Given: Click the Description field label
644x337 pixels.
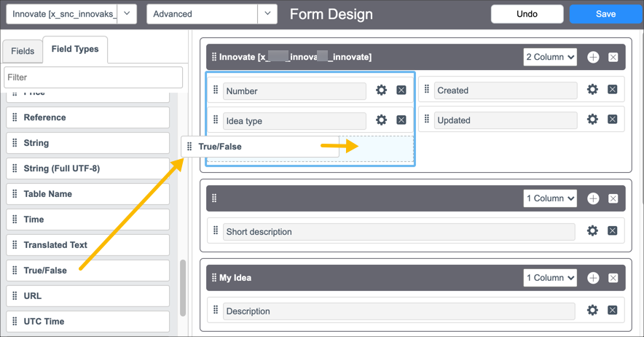Looking at the screenshot, I should pyautogui.click(x=398, y=311).
